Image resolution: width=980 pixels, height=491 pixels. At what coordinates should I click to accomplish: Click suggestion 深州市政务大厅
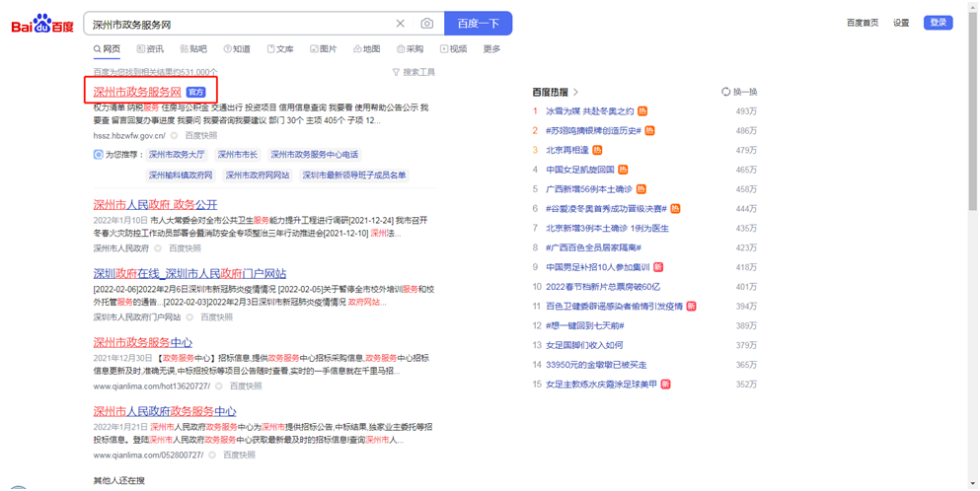[177, 154]
